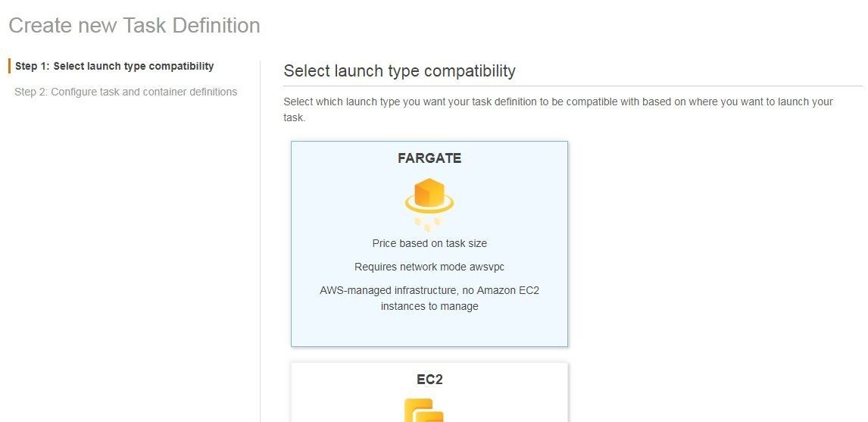The height and width of the screenshot is (422, 868).
Task: Click the orange Fargate cube icon
Action: click(x=429, y=192)
